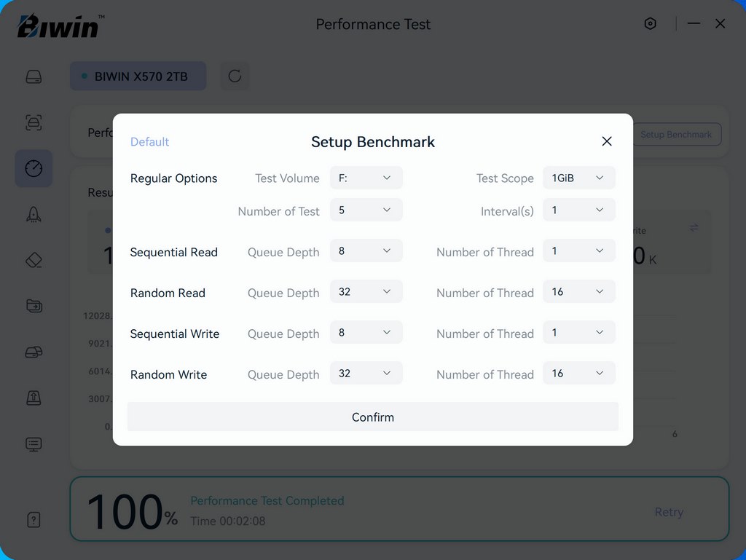Select the performance test gauge icon
746x560 pixels.
[34, 168]
